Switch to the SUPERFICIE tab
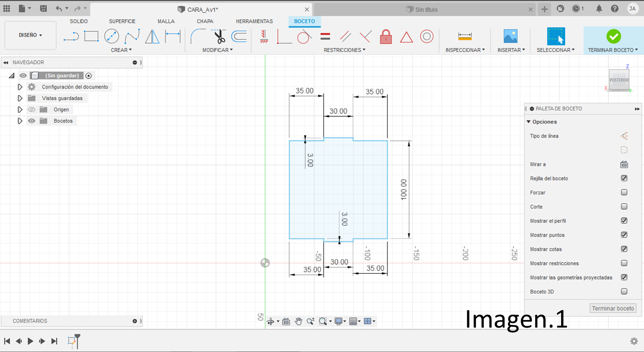 (122, 21)
